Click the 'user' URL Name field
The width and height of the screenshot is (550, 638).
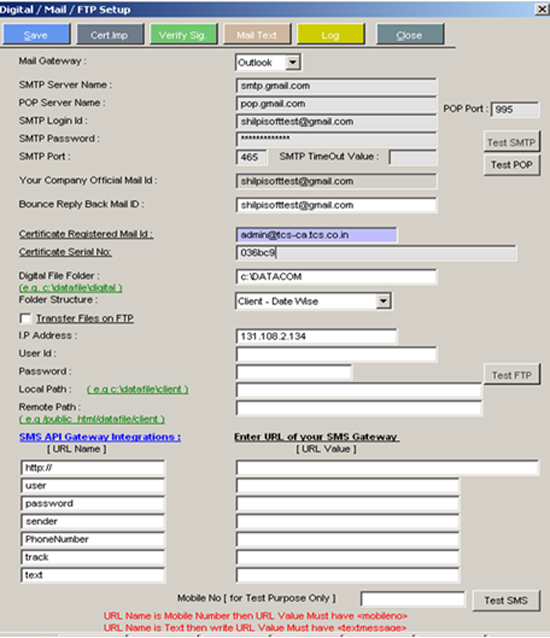pyautogui.click(x=93, y=486)
